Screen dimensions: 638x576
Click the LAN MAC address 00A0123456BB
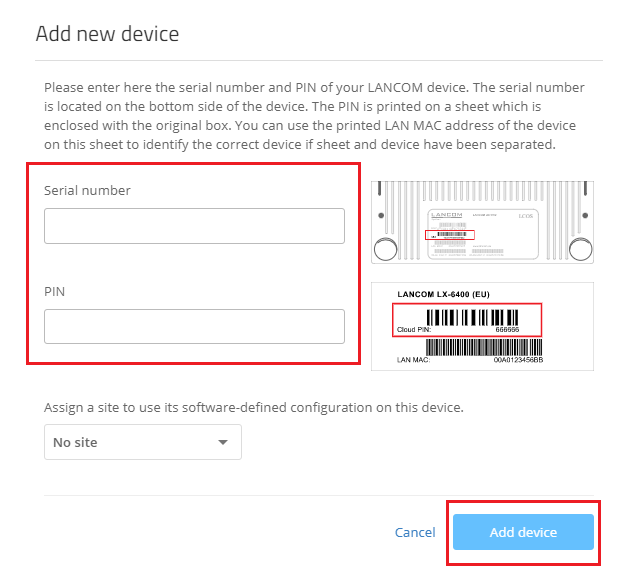click(518, 359)
